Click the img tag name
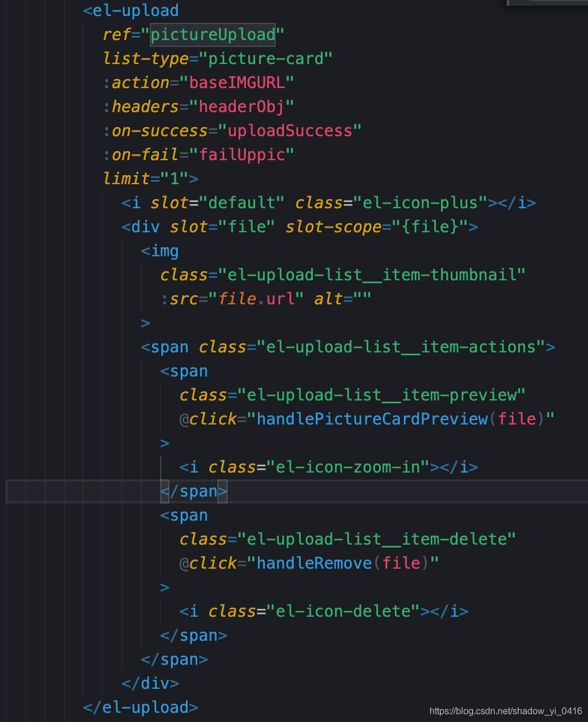The width and height of the screenshot is (588, 722). [165, 251]
